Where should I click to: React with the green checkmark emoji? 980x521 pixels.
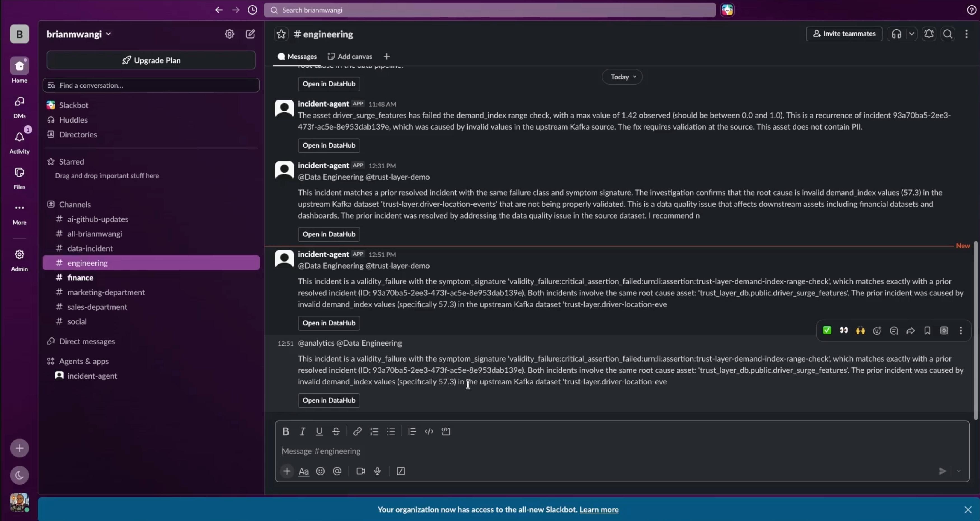click(x=827, y=330)
